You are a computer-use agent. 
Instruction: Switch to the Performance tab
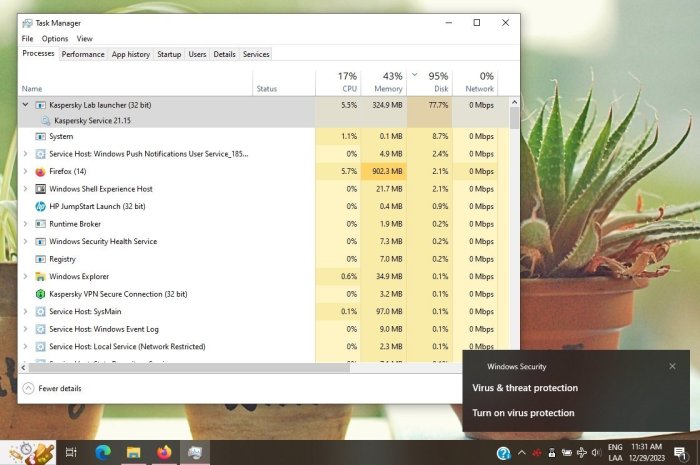coord(83,54)
